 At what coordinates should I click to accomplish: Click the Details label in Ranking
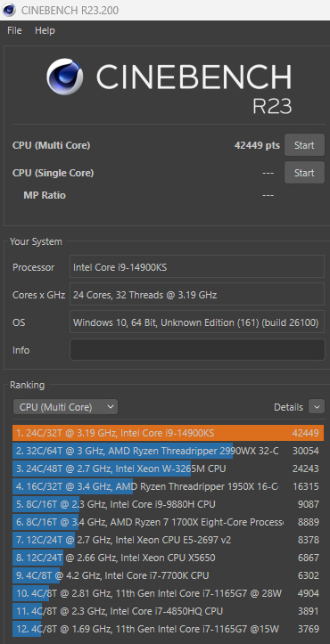pyautogui.click(x=288, y=407)
